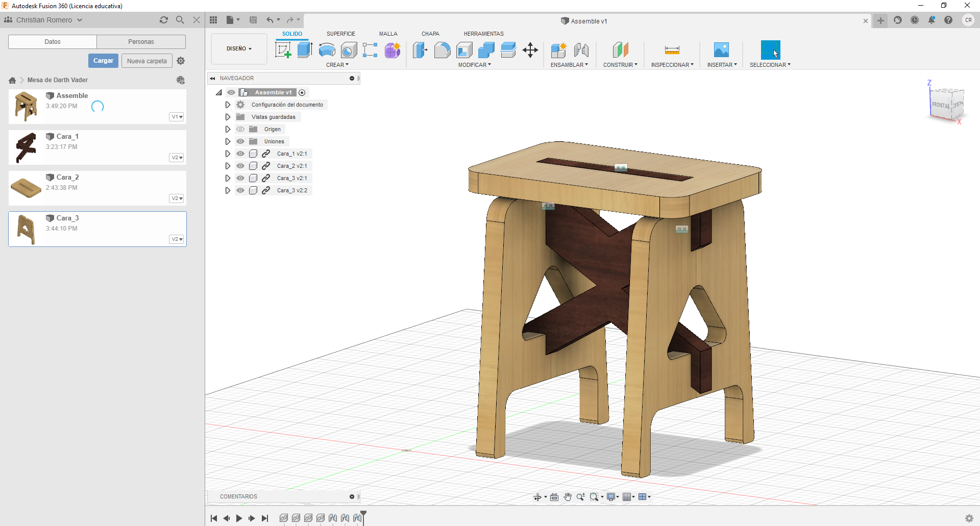The image size is (980, 526).
Task: Click the Joint tool icon
Action: (x=581, y=50)
